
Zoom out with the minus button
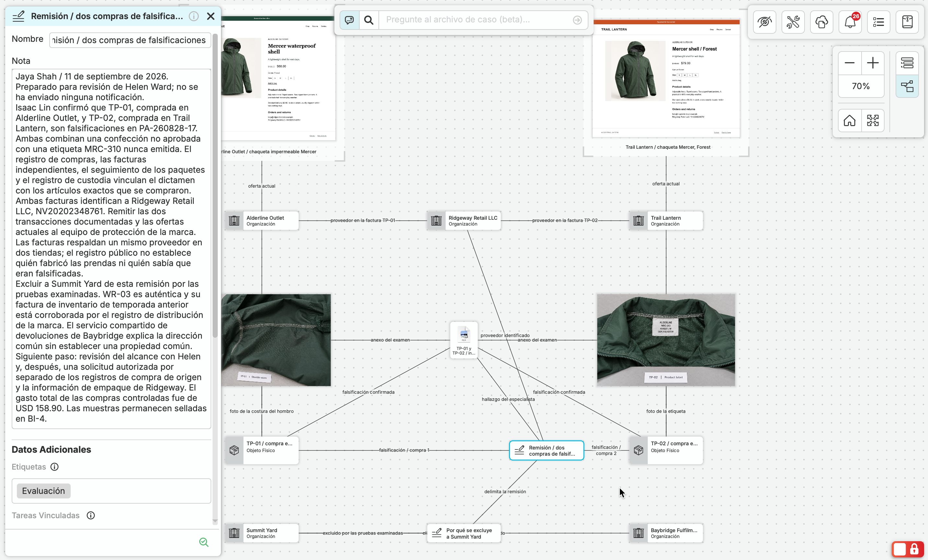tap(850, 63)
